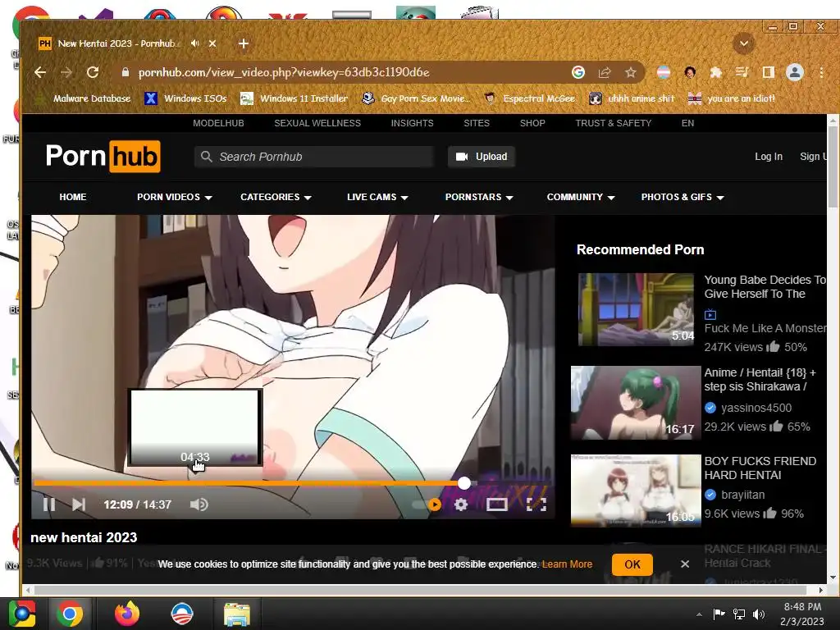The width and height of the screenshot is (840, 630).
Task: Click the site logo
Action: (x=103, y=157)
